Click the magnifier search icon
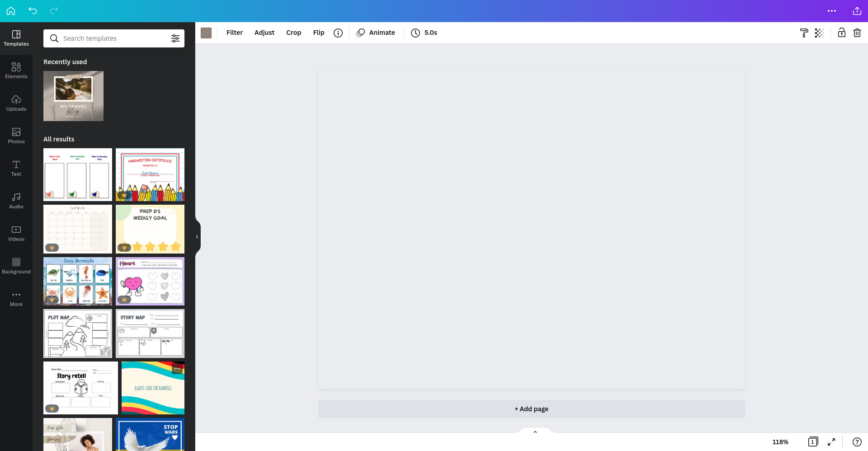 pos(54,38)
